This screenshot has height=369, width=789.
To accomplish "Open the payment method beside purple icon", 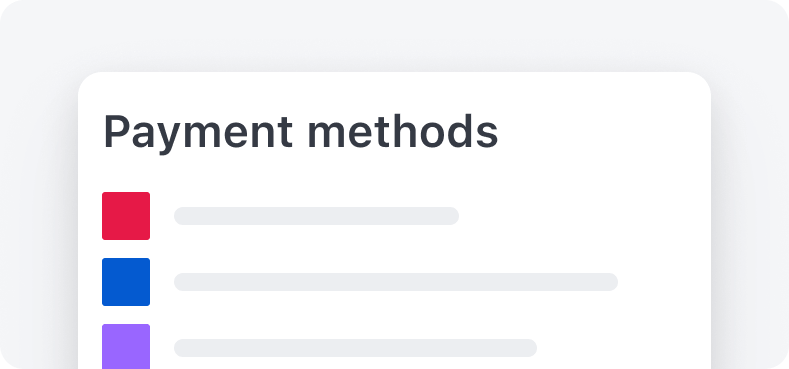I will coord(356,348).
